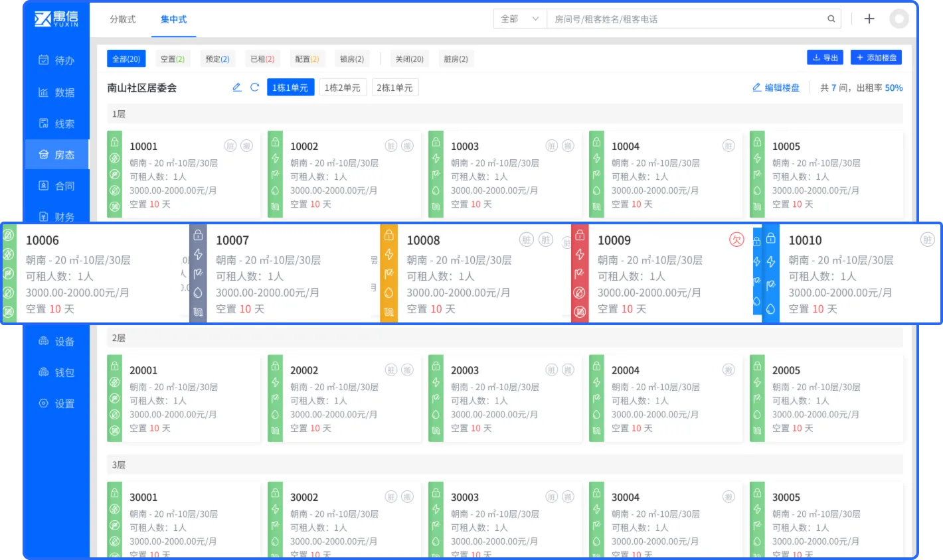Expand the 全部 search scope dropdown
The height and width of the screenshot is (560, 943).
[520, 19]
